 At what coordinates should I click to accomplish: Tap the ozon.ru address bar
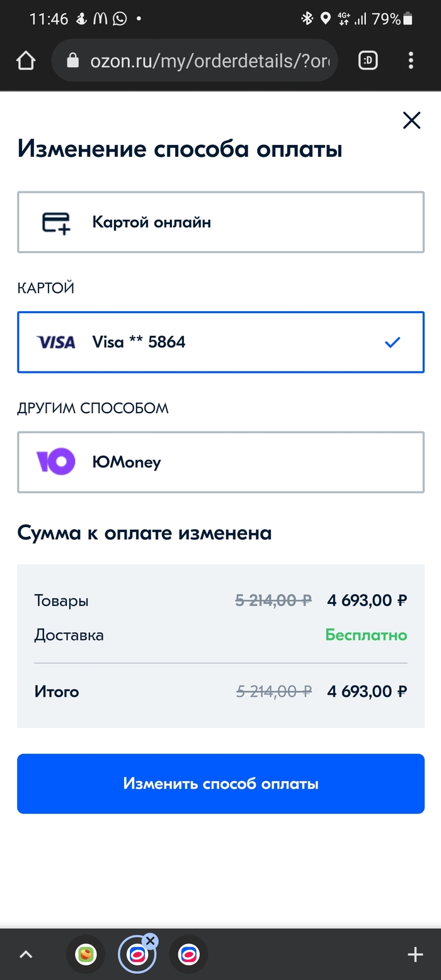(208, 60)
